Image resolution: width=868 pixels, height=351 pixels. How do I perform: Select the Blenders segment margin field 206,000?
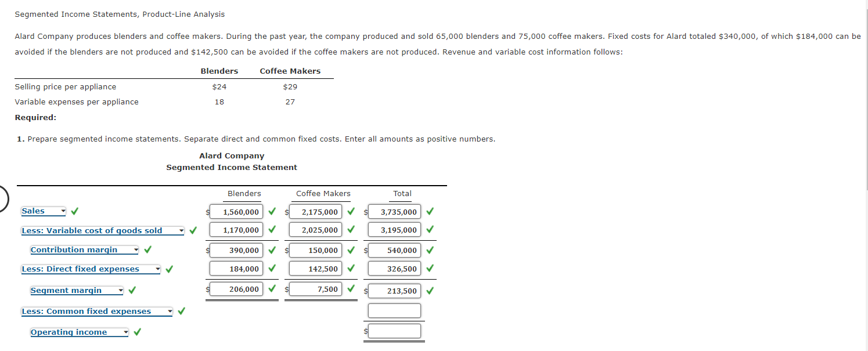pyautogui.click(x=236, y=289)
